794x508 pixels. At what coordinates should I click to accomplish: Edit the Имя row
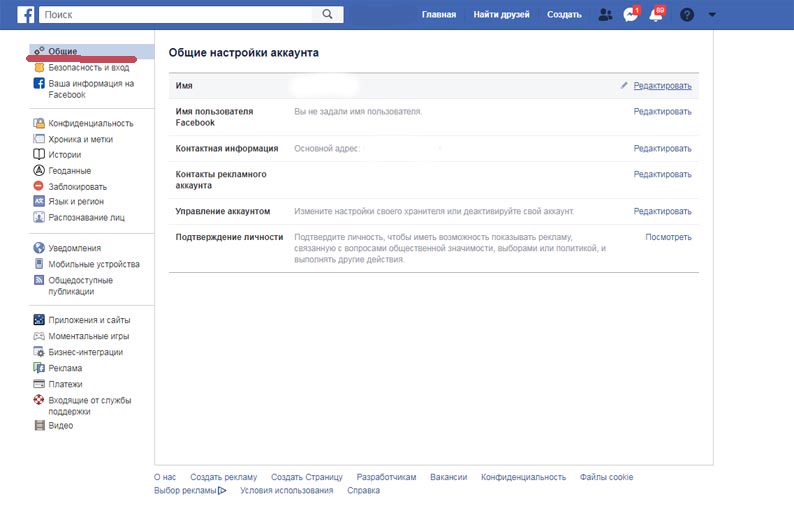tap(662, 86)
